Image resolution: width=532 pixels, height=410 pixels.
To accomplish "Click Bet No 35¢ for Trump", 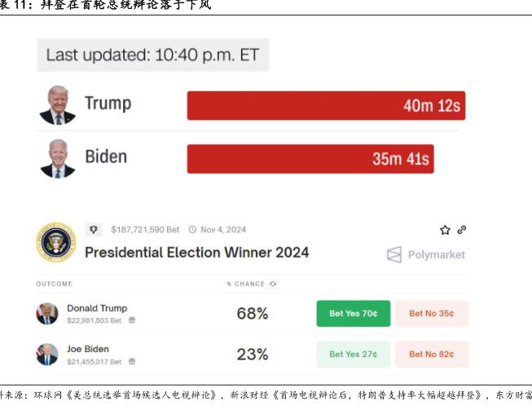I will pos(431,314).
